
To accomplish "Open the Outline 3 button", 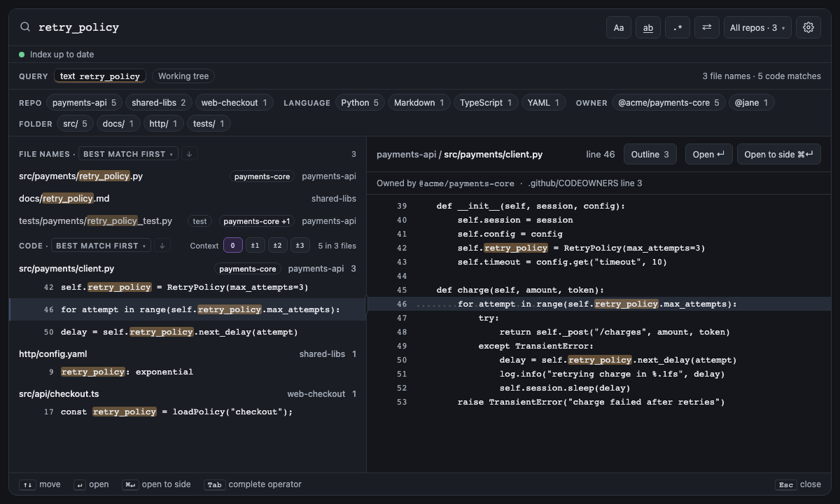I will coord(650,155).
